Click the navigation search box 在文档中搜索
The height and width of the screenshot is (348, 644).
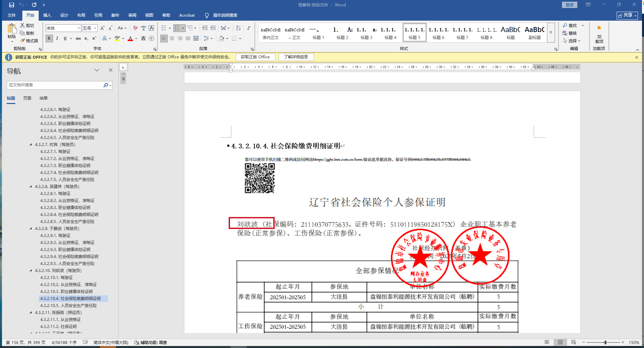(x=55, y=85)
